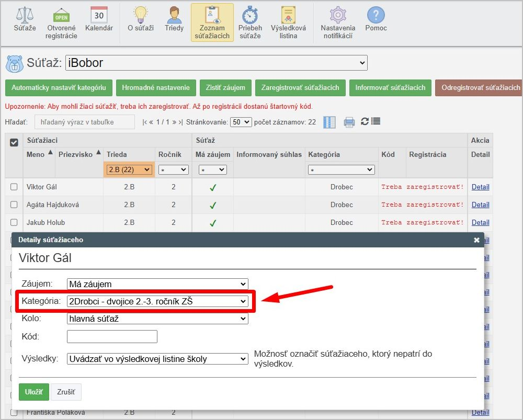The image size is (523, 420).
Task: Toggle the select-all checkbox in table header
Action: (x=14, y=142)
